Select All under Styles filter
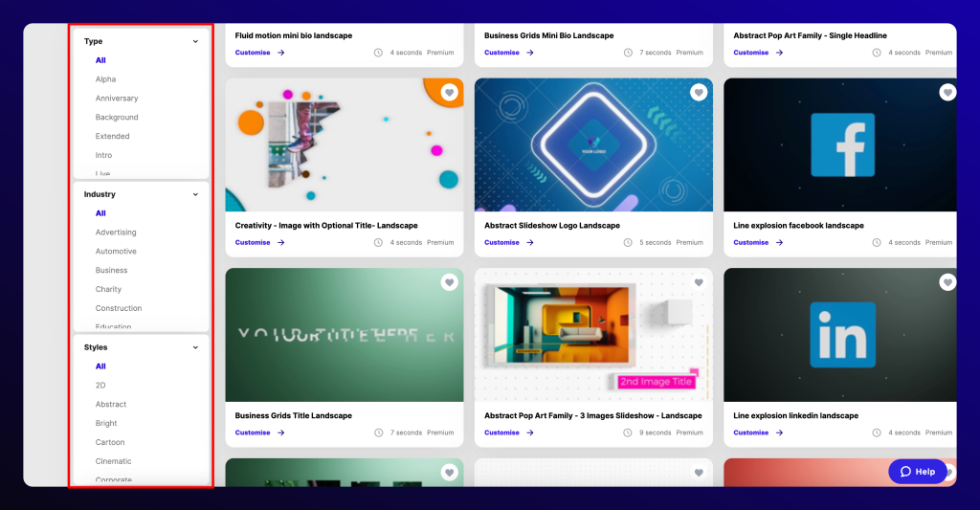This screenshot has width=980, height=510. (100, 366)
